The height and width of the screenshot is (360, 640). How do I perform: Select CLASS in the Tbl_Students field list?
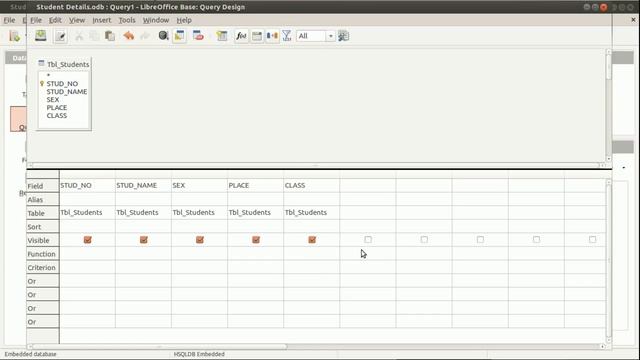[57, 116]
